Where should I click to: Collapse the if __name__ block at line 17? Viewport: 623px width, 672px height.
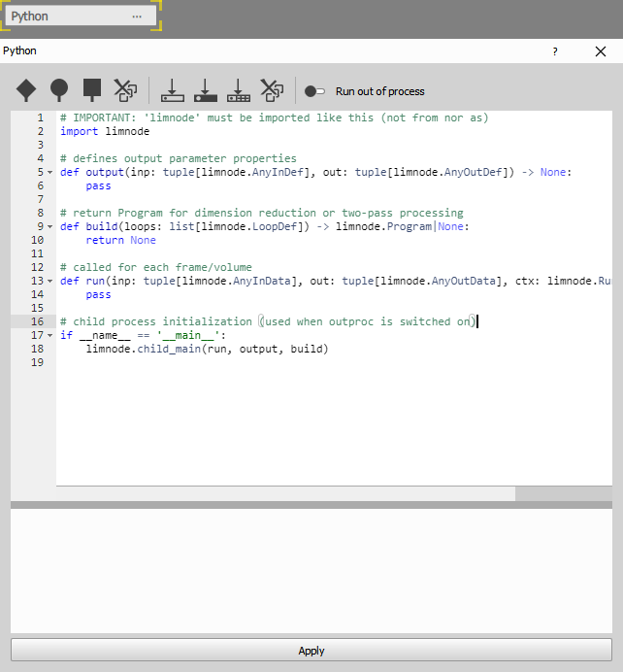point(50,336)
